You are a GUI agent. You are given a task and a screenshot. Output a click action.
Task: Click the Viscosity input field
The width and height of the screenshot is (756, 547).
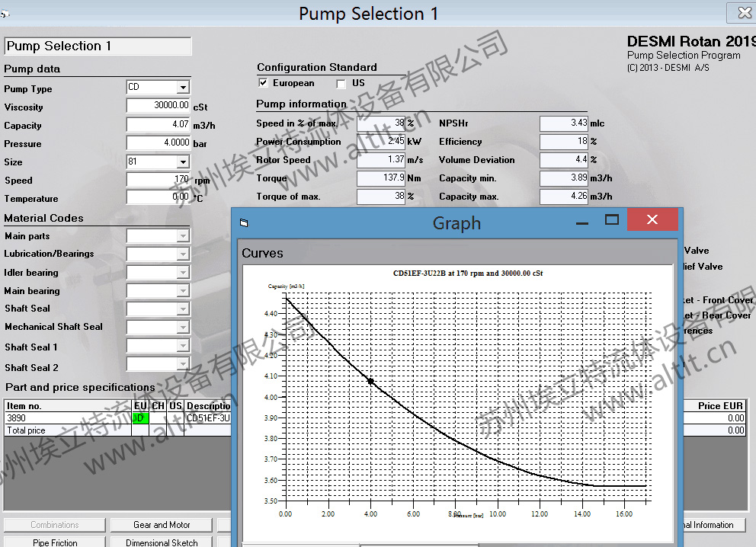(159, 106)
